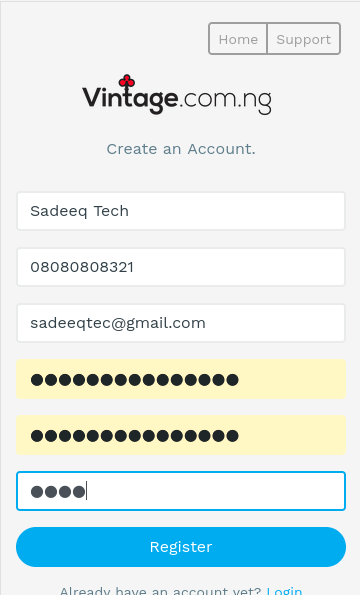Click the four masked dots in PIN field
The image size is (360, 595).
pyautogui.click(x=58, y=492)
